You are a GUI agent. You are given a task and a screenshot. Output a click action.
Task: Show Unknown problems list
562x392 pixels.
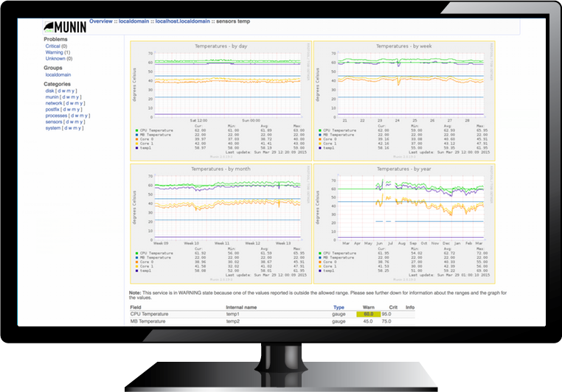[55, 58]
